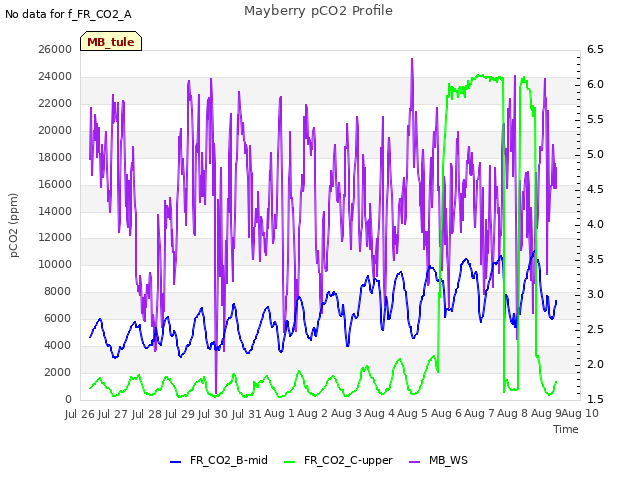Click the 3.5 right axis value
This screenshot has height=480, width=640.
click(x=595, y=260)
